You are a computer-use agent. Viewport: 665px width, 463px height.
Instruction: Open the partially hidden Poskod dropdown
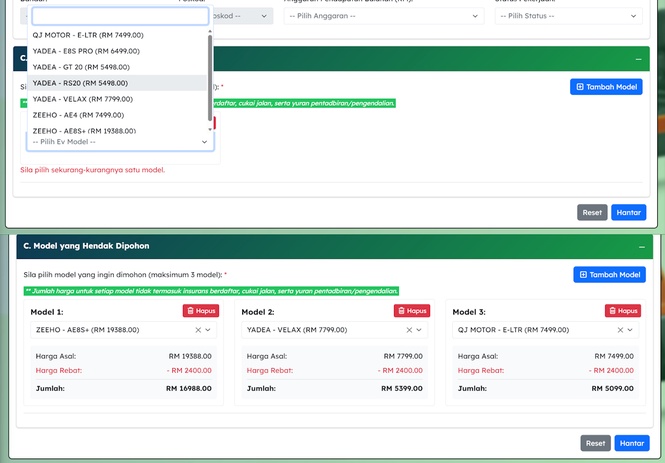click(243, 16)
